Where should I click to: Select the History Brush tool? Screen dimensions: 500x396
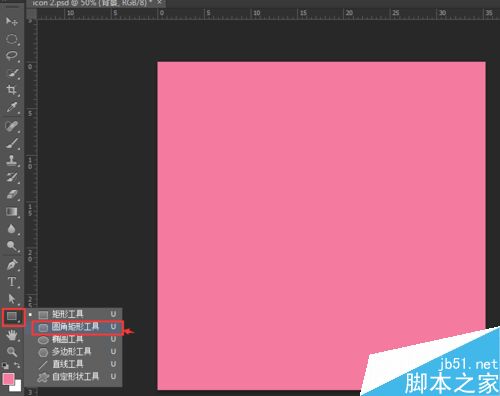[x=12, y=177]
